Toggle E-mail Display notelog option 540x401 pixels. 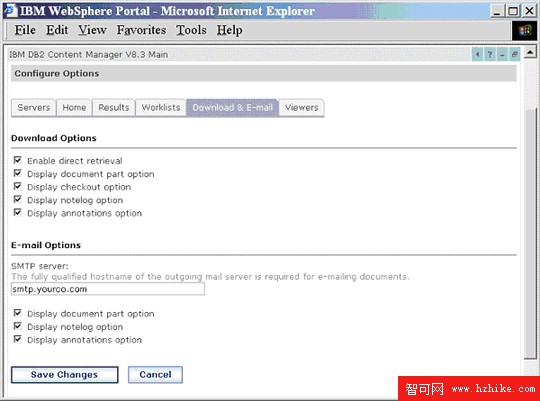(18, 326)
